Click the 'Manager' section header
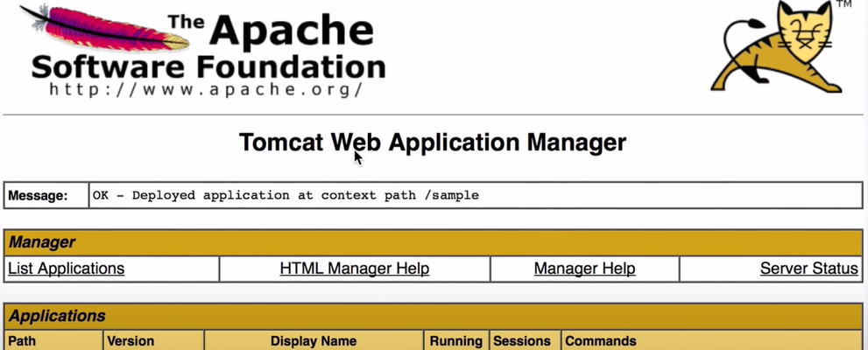The image size is (868, 350). (x=434, y=242)
